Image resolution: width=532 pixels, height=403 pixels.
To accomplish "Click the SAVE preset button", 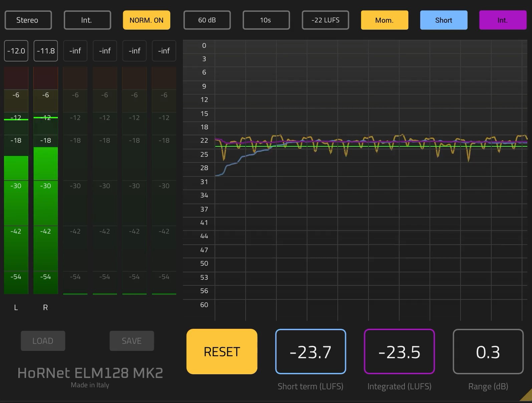I will pos(132,341).
